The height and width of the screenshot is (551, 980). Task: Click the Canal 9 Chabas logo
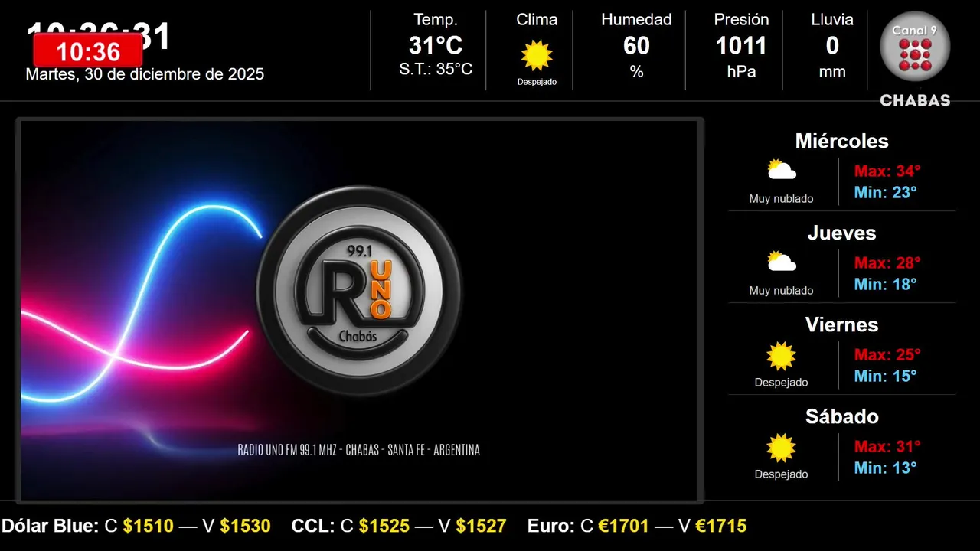tap(915, 59)
